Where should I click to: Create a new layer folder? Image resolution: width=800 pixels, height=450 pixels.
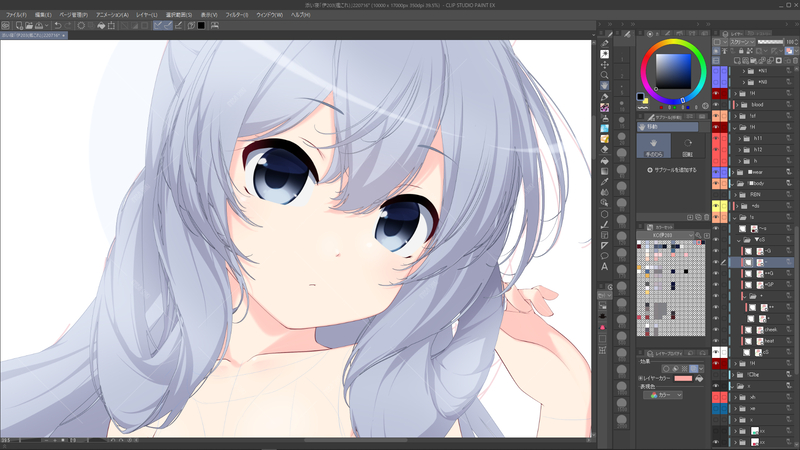pos(753,60)
